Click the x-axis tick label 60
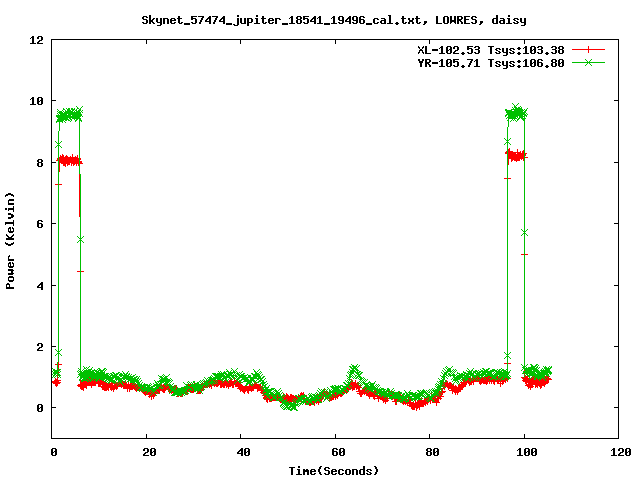Screen dimensions: 640x480 [x=338, y=452]
